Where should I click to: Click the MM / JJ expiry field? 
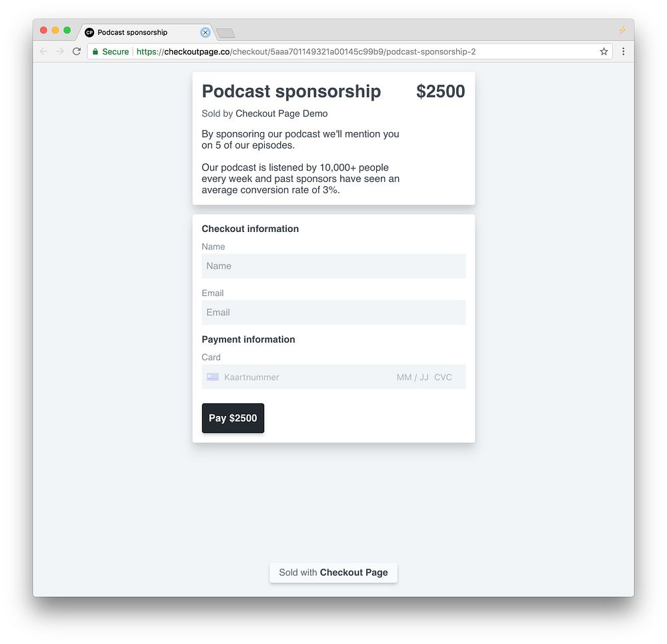tap(412, 377)
